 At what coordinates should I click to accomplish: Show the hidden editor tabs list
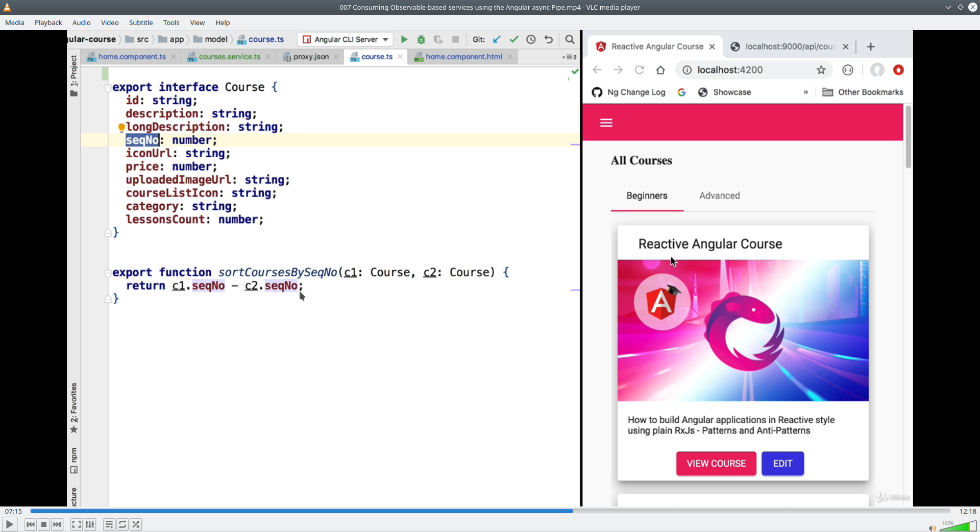570,57
